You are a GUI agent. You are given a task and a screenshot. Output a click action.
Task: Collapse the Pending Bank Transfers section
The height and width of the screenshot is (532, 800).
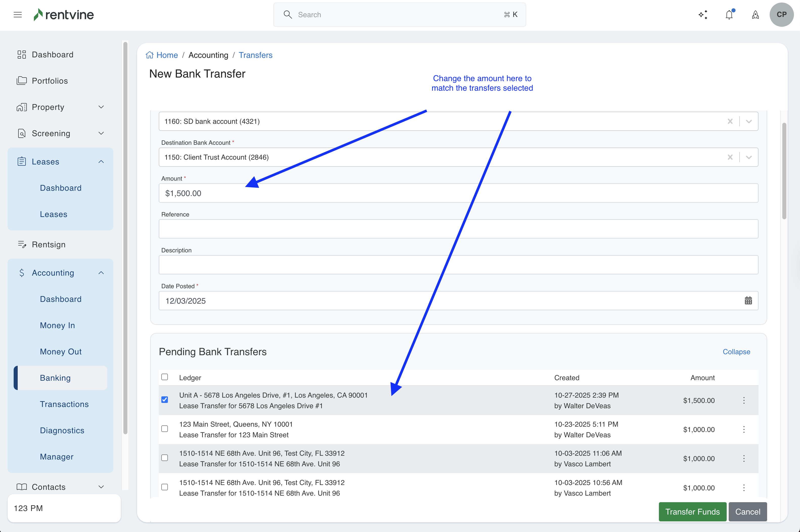click(736, 352)
